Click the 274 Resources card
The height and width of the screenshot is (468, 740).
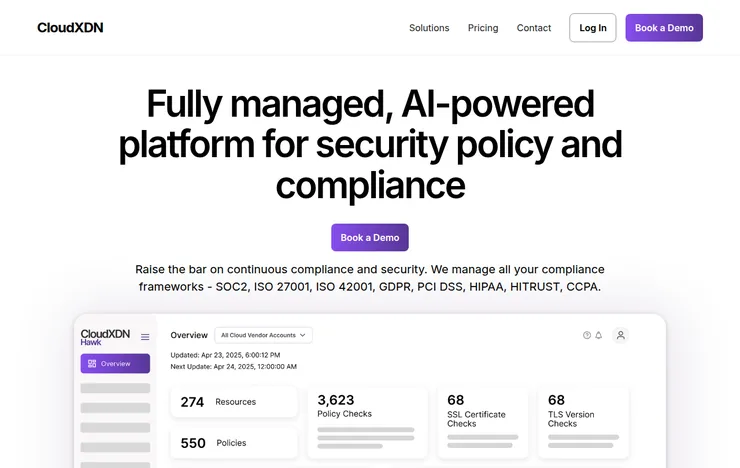coord(234,402)
